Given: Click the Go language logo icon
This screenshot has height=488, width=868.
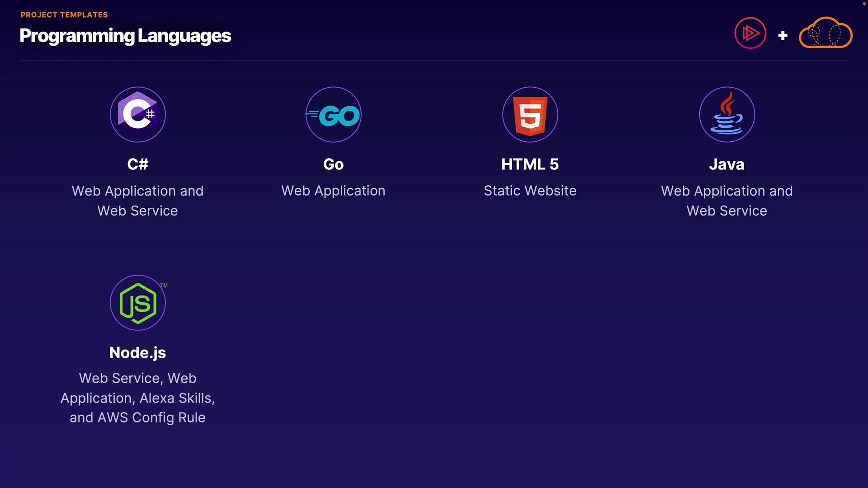Looking at the screenshot, I should [334, 115].
